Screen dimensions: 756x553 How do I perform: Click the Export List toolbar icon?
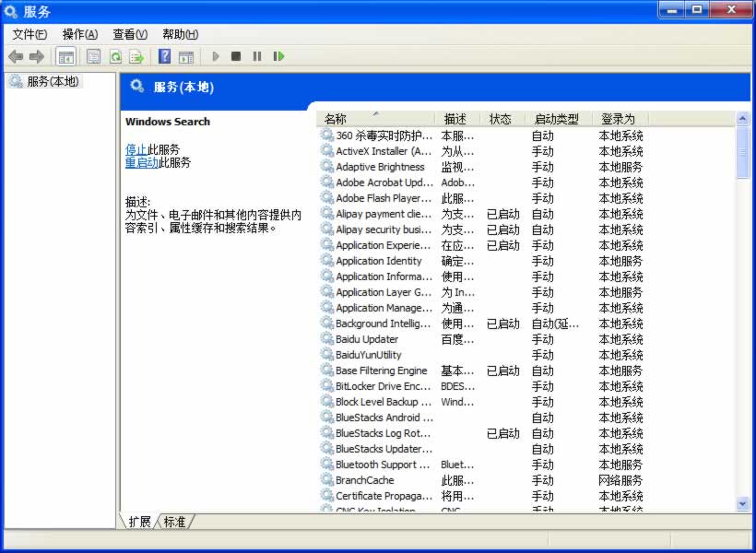click(137, 57)
